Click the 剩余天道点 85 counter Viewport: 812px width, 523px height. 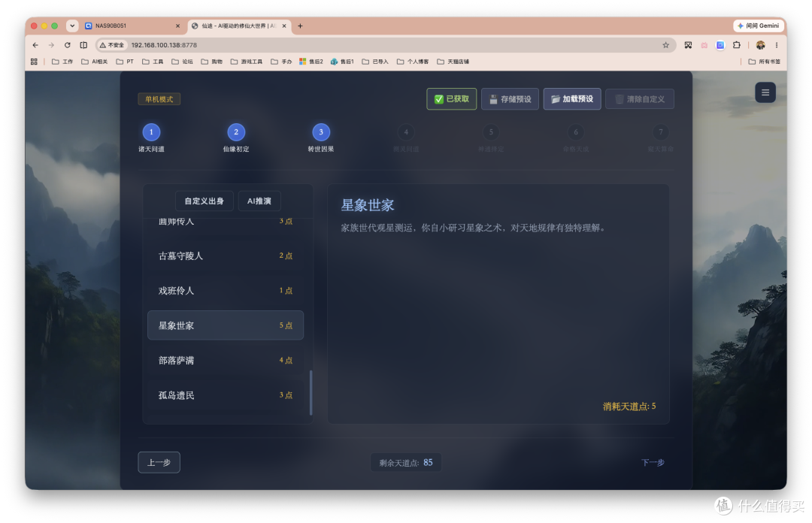point(406,462)
